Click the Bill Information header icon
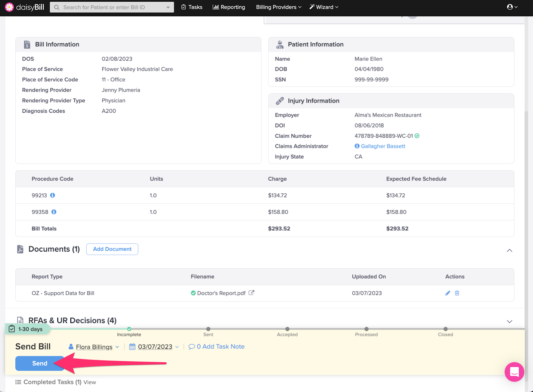This screenshot has height=392, width=533. 27,45
